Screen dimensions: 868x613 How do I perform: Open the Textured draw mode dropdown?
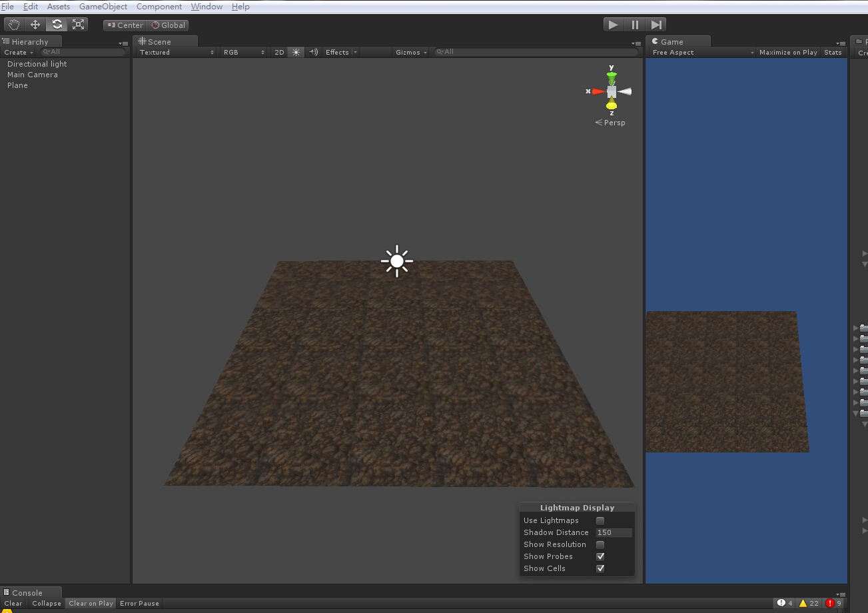point(176,52)
